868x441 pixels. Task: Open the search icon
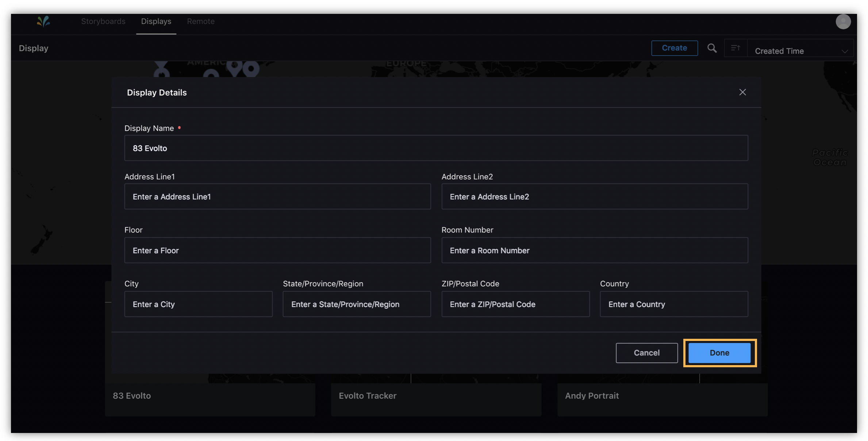click(x=712, y=48)
